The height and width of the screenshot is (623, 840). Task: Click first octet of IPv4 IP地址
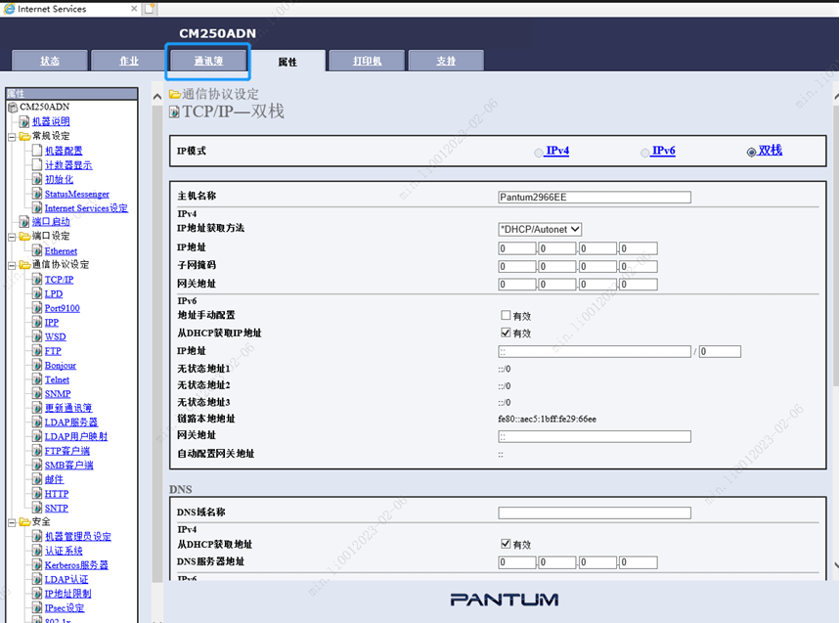tap(517, 248)
